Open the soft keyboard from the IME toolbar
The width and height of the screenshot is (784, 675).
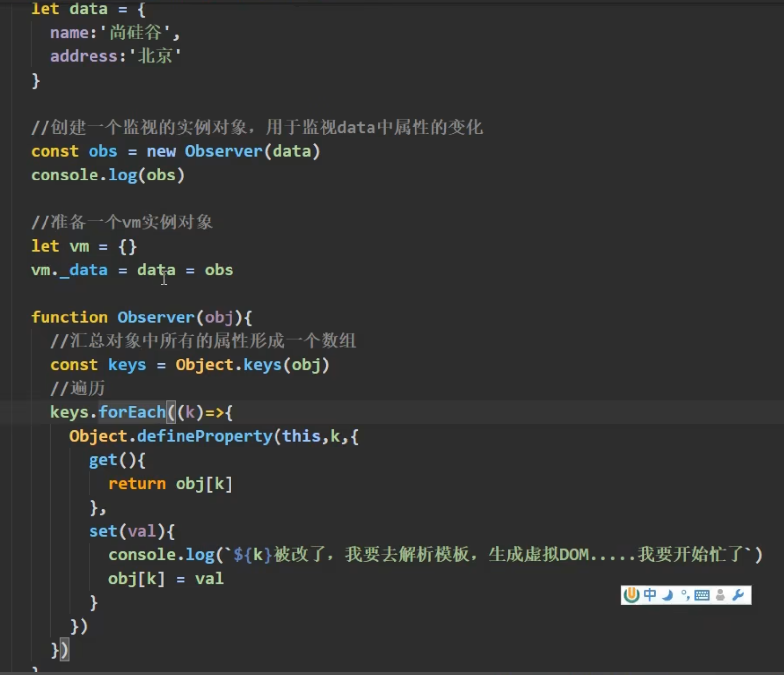tap(702, 595)
